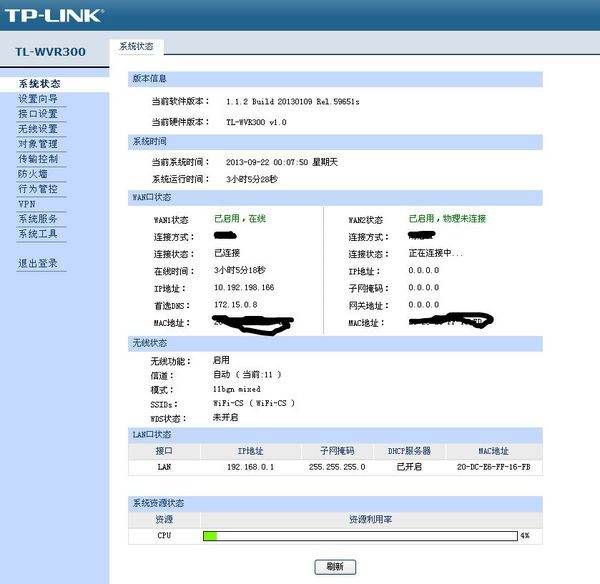Click WAN2 IP地址 value 0.0.0.0

(424, 270)
